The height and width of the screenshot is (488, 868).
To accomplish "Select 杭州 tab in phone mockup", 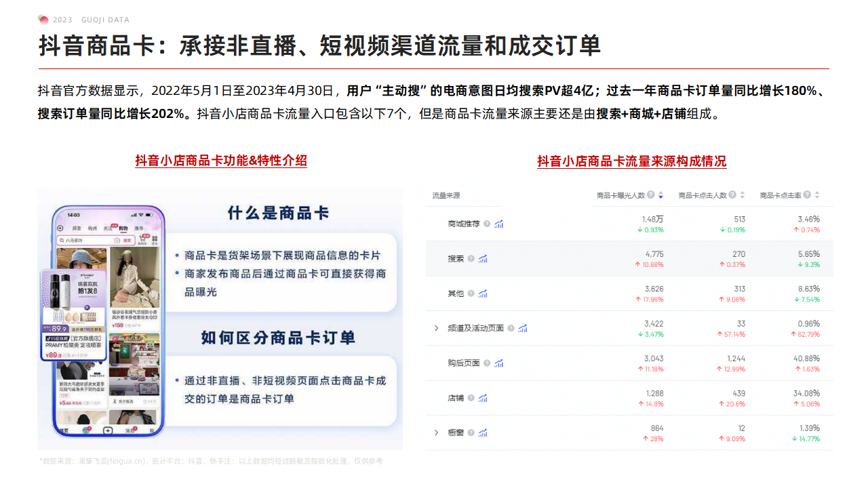I will click(92, 228).
